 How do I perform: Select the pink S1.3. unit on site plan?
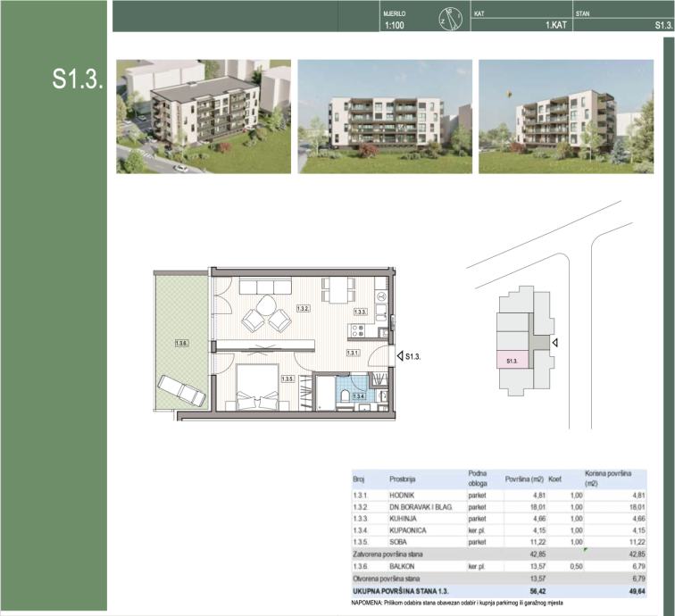[x=512, y=360]
